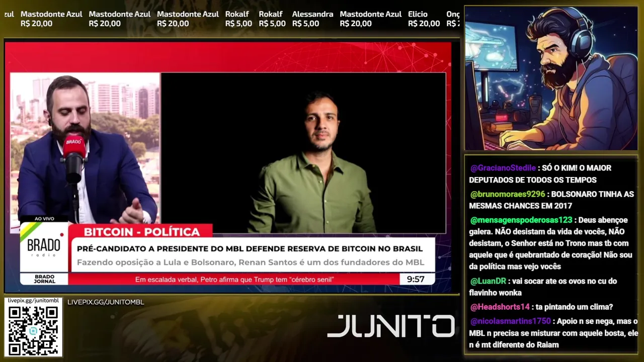Click the subheadline mentioning Renan Santos
Viewport: 644px width, 362px height.
(x=251, y=262)
